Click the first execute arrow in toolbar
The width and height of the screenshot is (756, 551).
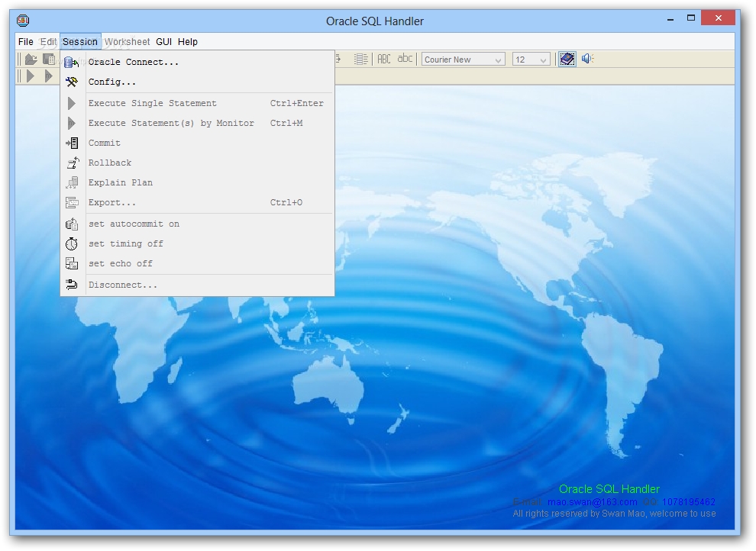(31, 76)
